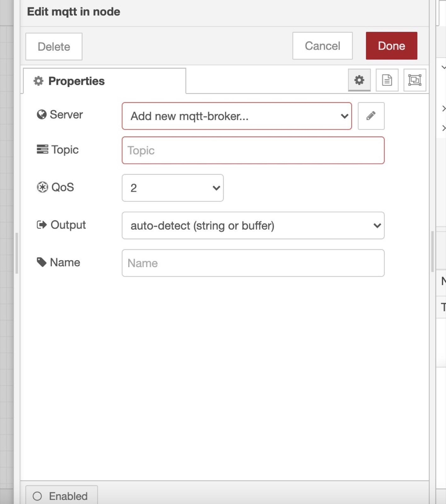Open the QoS level dropdown
This screenshot has width=446, height=504.
pos(173,188)
